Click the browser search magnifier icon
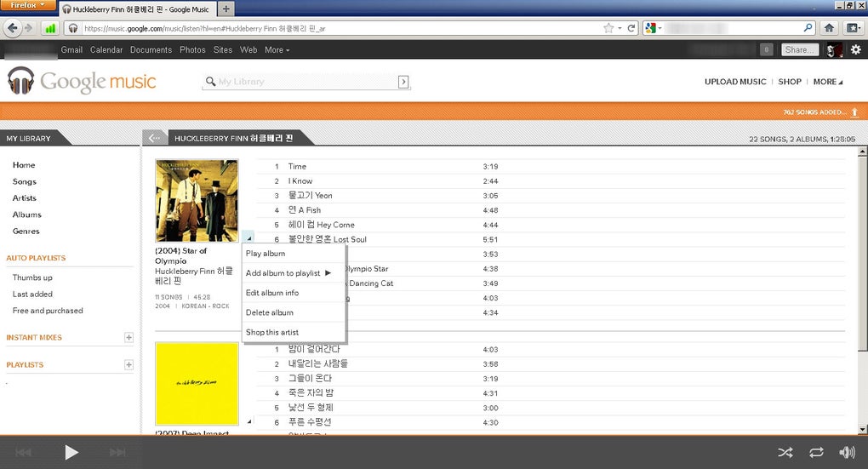This screenshot has width=868, height=469. [x=808, y=28]
